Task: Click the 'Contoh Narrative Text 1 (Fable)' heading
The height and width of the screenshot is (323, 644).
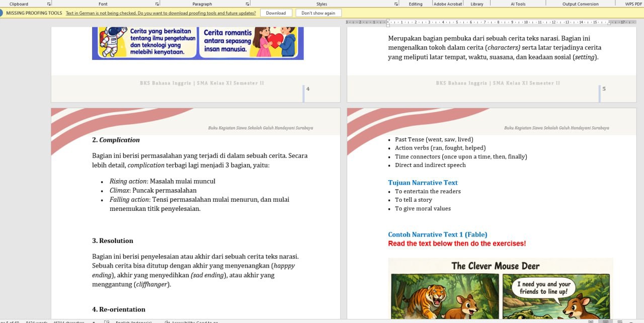Action: pos(438,234)
